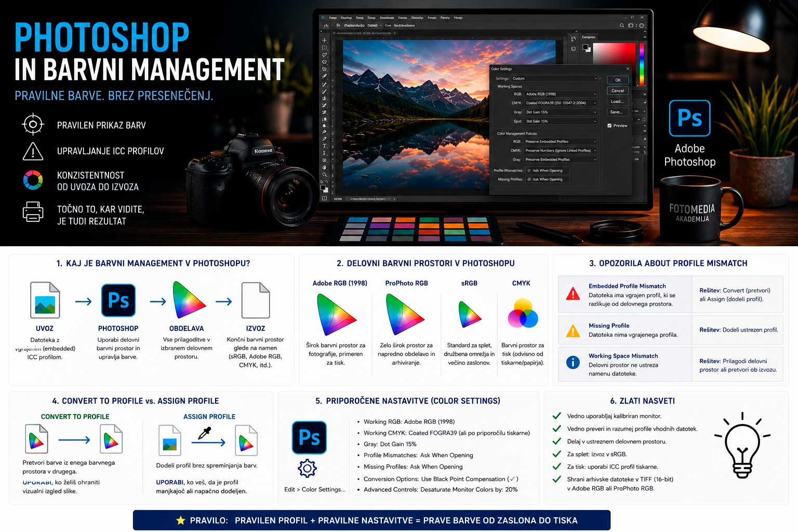Image resolution: width=798 pixels, height=532 pixels.
Task: Click the eyedropper icon under Assign Profile
Action: click(x=205, y=433)
